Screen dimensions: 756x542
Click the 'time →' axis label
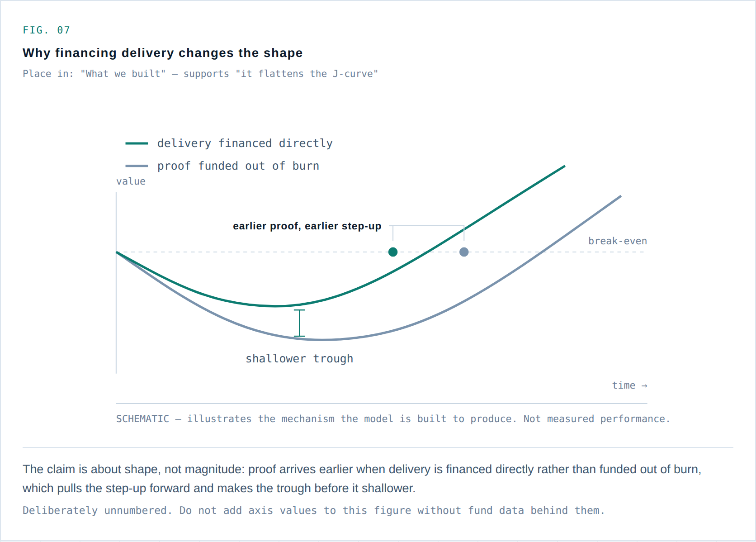[x=629, y=385]
